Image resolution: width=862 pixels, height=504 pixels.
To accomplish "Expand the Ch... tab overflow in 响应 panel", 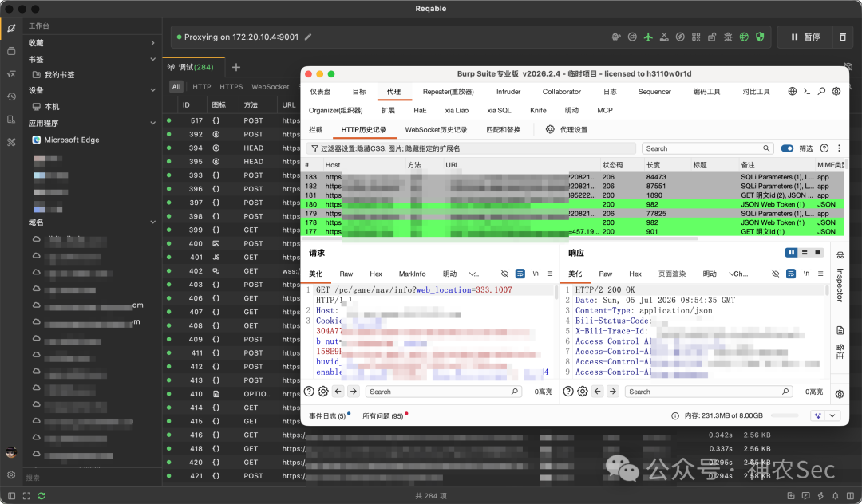I will coord(738,274).
